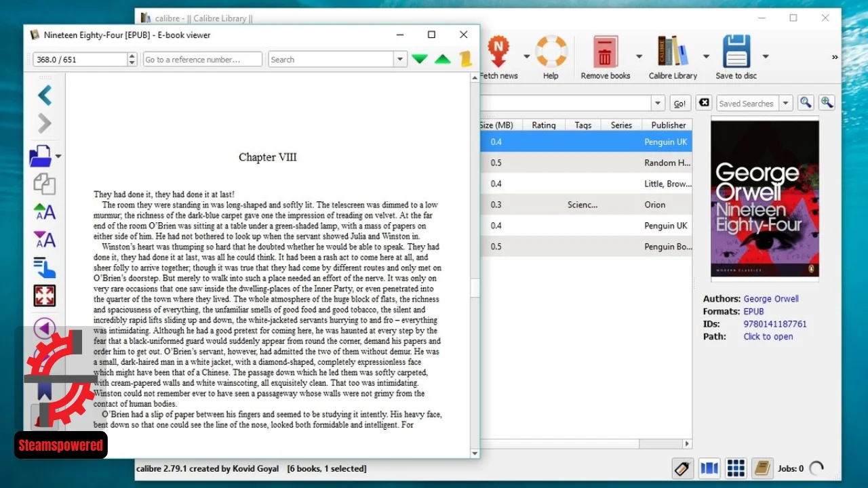The image size is (868, 488).
Task: Increase the font size in the viewer
Action: pyautogui.click(x=45, y=212)
